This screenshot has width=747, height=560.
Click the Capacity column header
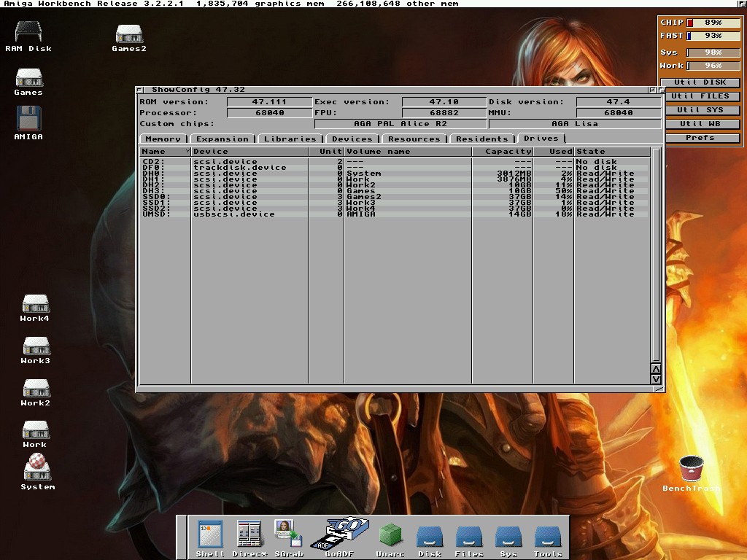(503, 152)
